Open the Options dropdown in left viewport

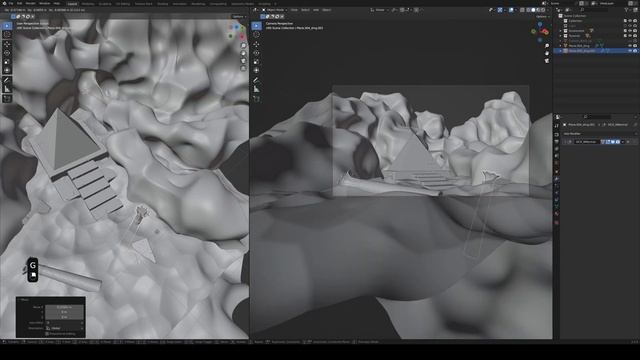click(x=238, y=17)
